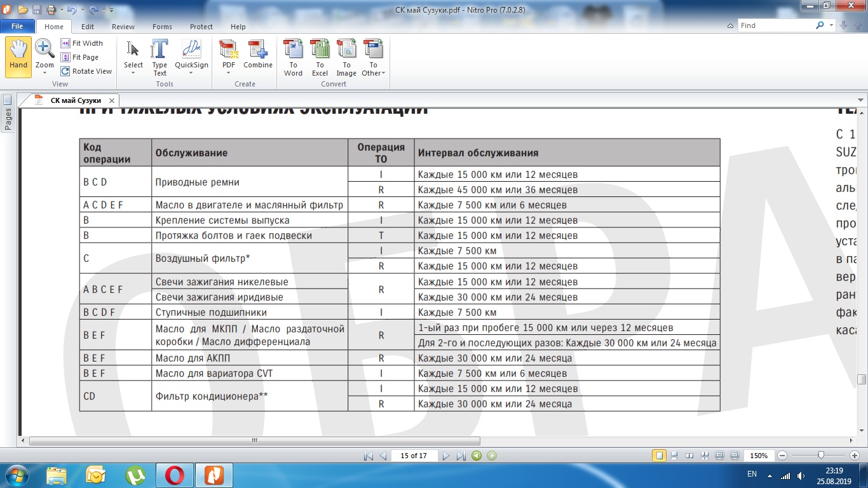
Task: Click the Zoom magnifier tool
Action: (44, 48)
